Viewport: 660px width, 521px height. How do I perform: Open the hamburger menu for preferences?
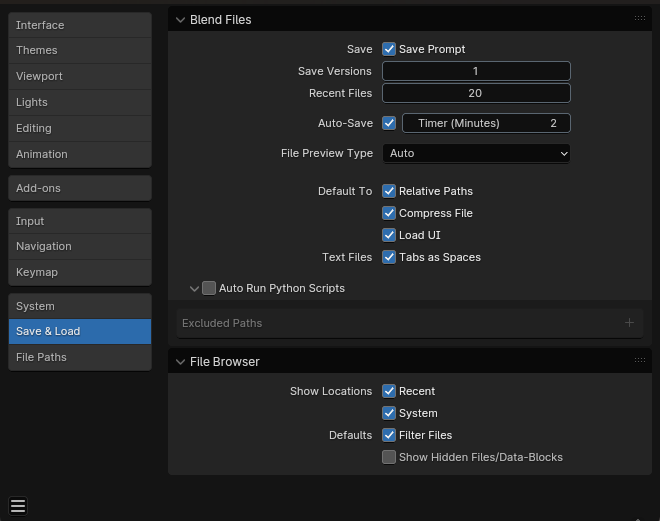18,505
